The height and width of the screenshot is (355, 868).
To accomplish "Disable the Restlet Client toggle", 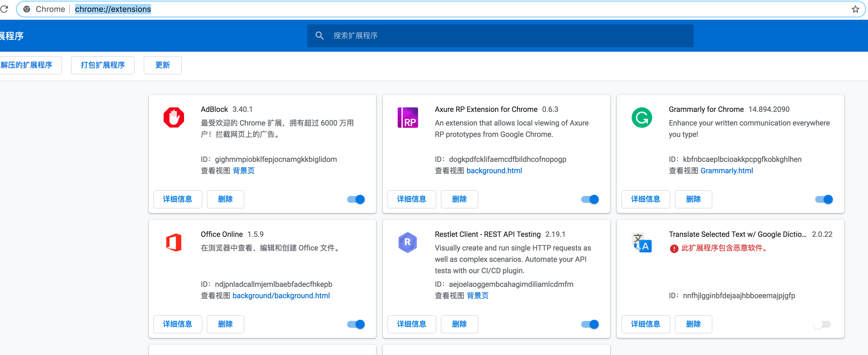I will pyautogui.click(x=589, y=324).
